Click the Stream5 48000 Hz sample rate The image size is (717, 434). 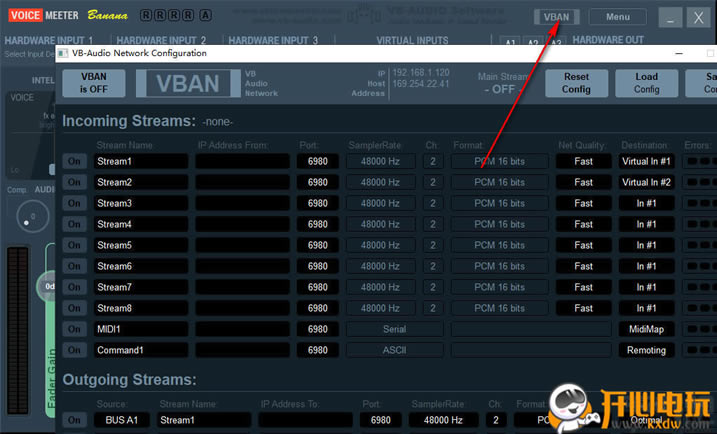380,245
